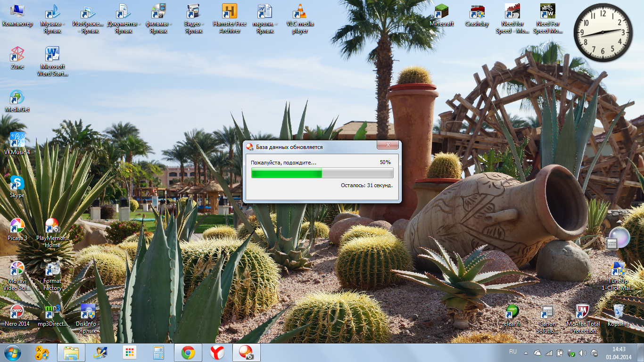Launch Yandex browser from the taskbar
This screenshot has width=644, height=362.
click(x=217, y=353)
